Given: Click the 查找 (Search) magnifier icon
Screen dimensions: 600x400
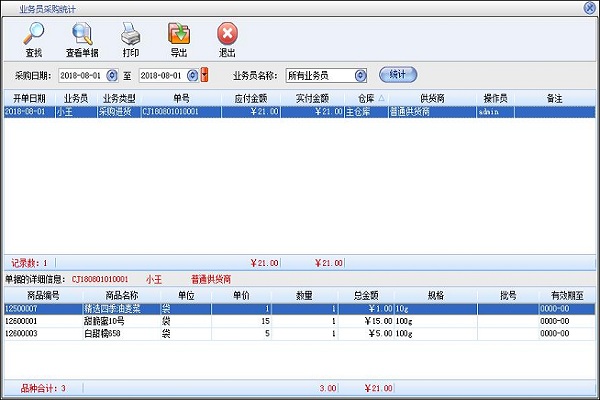Looking at the screenshot, I should 34,35.
